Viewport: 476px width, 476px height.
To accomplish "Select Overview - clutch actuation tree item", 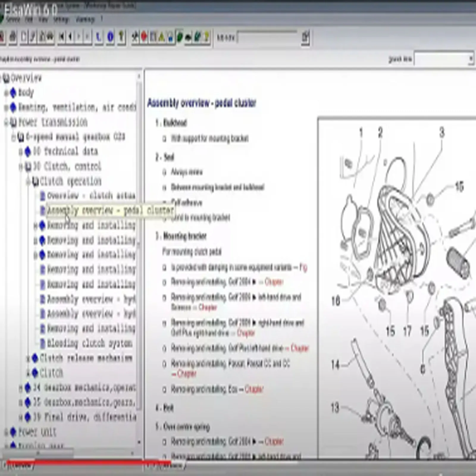I will 91,195.
